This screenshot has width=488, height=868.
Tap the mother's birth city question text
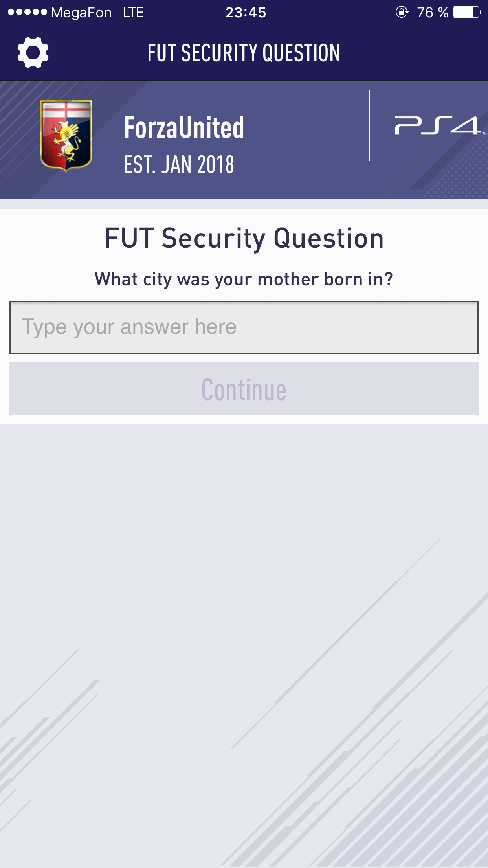click(244, 280)
